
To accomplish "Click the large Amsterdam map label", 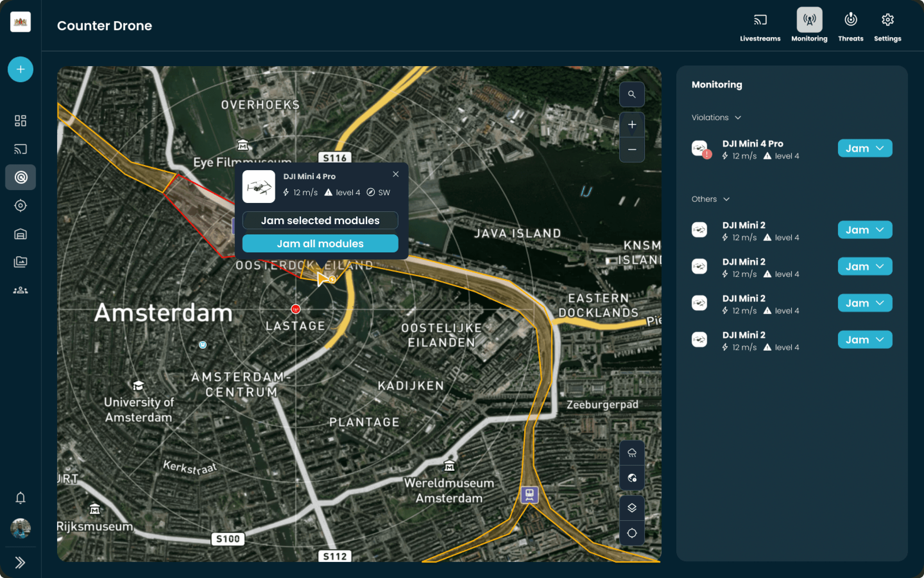I will (163, 313).
